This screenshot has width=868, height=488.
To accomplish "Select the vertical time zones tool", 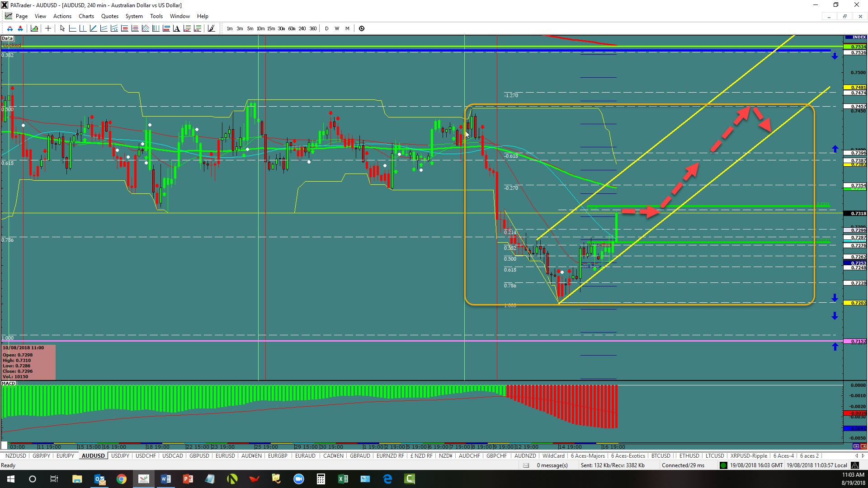I will click(156, 28).
